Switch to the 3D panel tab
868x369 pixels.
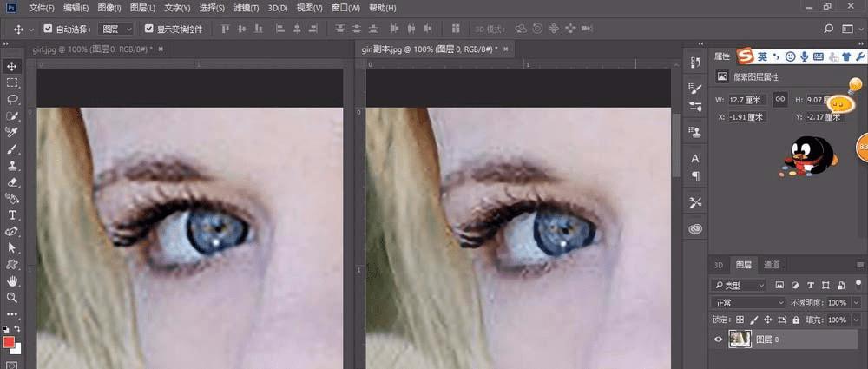[719, 264]
